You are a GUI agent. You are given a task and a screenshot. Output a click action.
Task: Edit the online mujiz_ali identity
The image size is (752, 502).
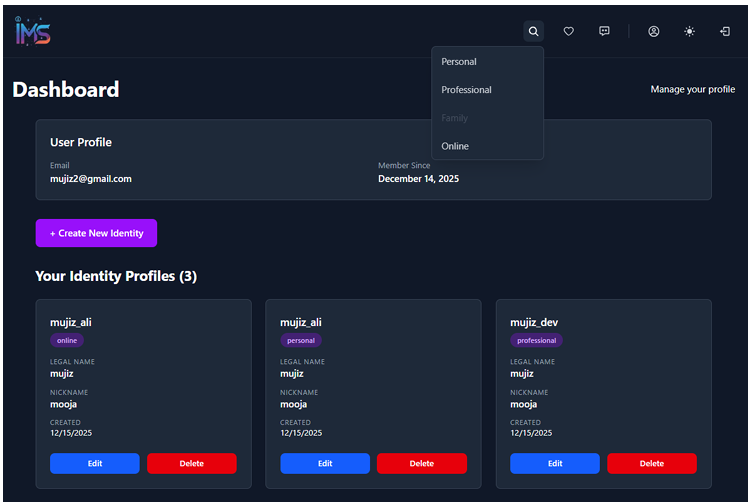pyautogui.click(x=95, y=463)
